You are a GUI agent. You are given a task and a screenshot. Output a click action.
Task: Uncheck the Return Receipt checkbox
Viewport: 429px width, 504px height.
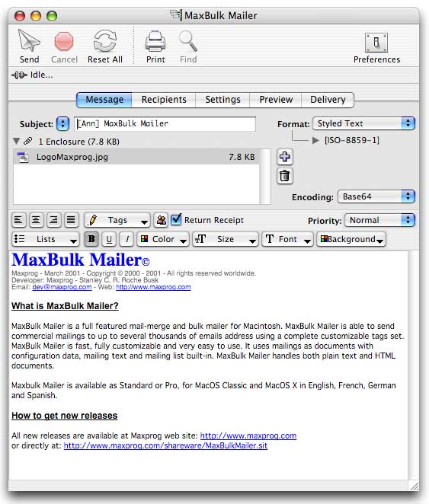pyautogui.click(x=176, y=219)
